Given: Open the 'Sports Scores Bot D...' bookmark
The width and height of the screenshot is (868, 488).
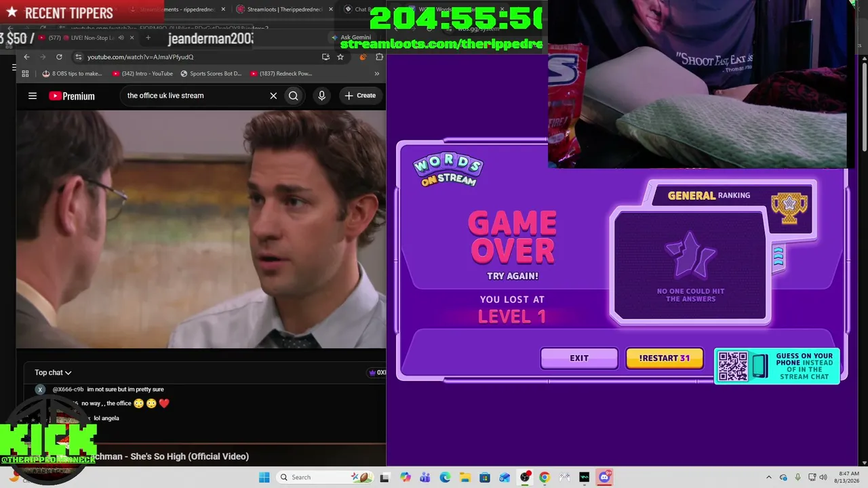Looking at the screenshot, I should 211,73.
